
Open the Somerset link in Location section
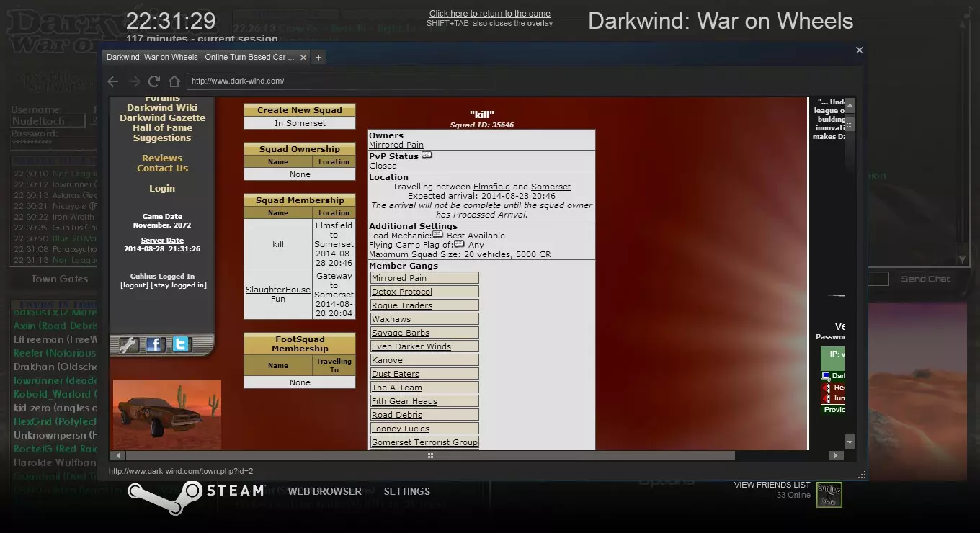(x=551, y=187)
